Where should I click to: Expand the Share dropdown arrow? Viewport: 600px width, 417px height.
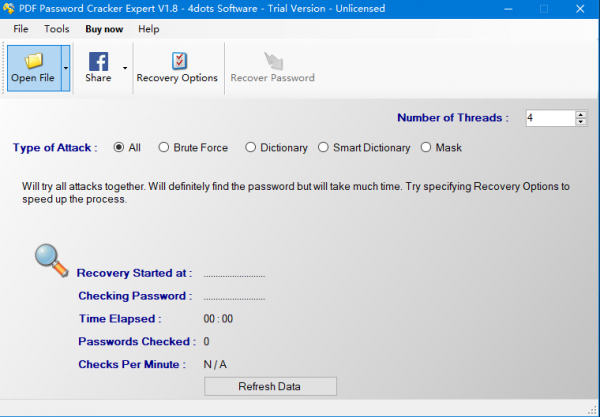[x=125, y=68]
